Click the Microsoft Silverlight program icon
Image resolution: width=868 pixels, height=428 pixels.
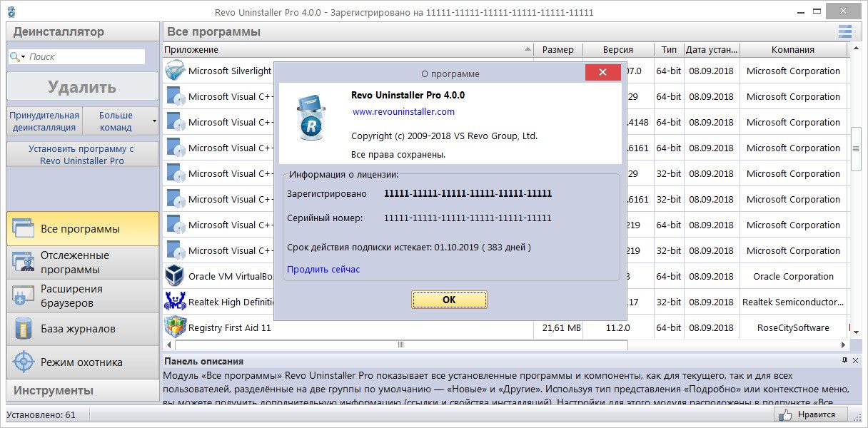pyautogui.click(x=175, y=71)
